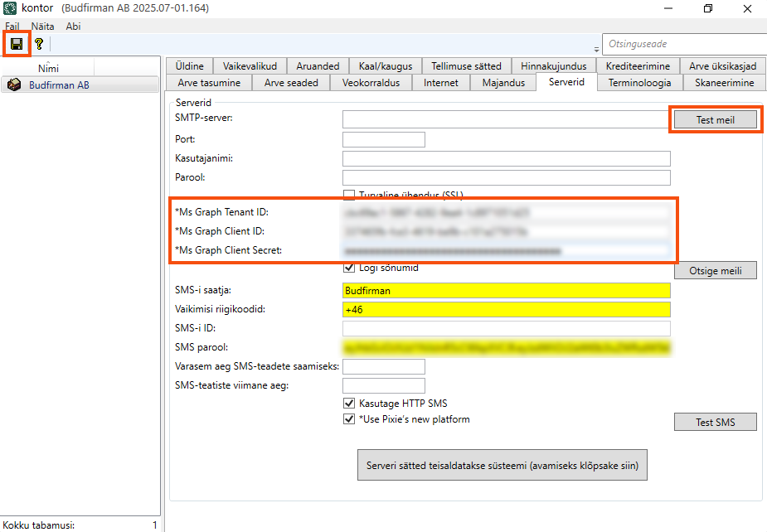Switch to the Hinnakujundus tab
Screen dimensions: 767x532
[553, 66]
